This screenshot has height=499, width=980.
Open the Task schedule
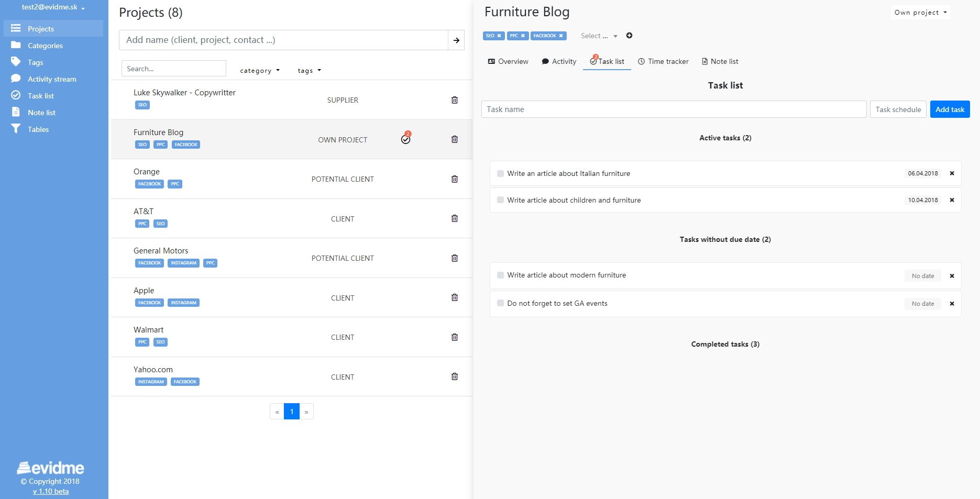click(x=898, y=109)
